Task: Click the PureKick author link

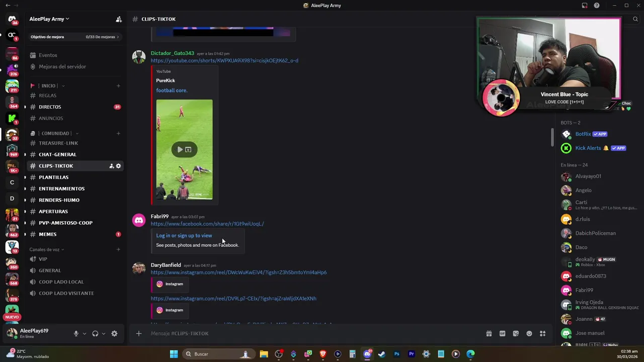Action: point(166,80)
